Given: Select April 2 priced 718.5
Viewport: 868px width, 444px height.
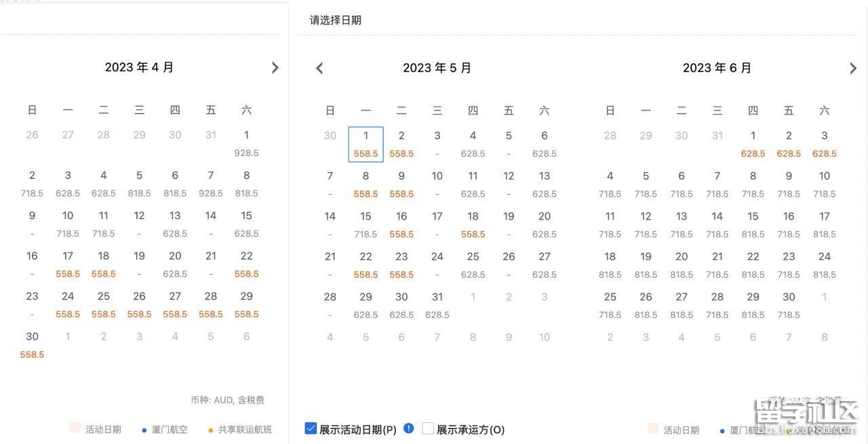Looking at the screenshot, I should click(32, 184).
